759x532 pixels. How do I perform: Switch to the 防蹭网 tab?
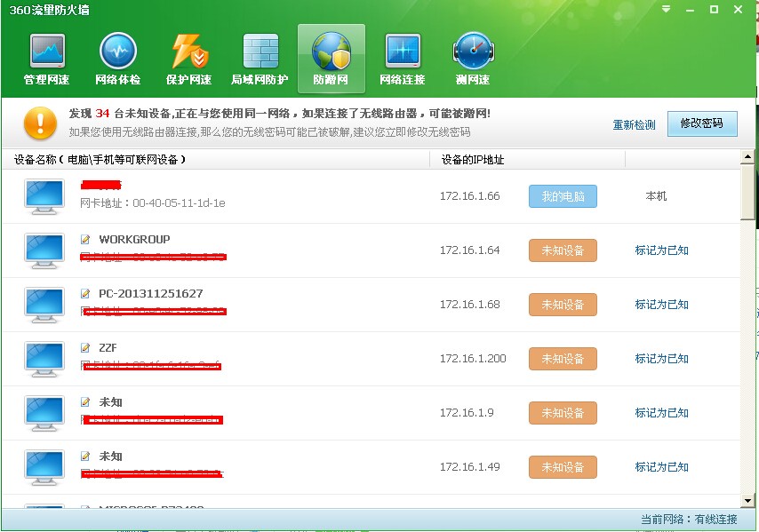pos(331,58)
